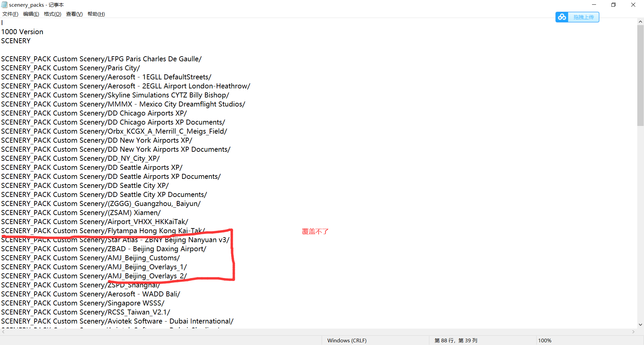Click the Flytampa Hong Kong Kai-Tak line
644x345 pixels.
pyautogui.click(x=103, y=231)
